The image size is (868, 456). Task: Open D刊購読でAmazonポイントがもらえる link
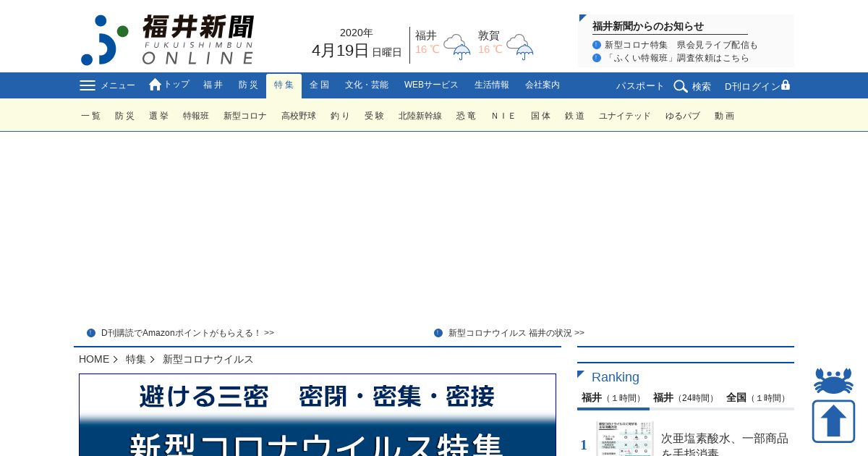(187, 333)
